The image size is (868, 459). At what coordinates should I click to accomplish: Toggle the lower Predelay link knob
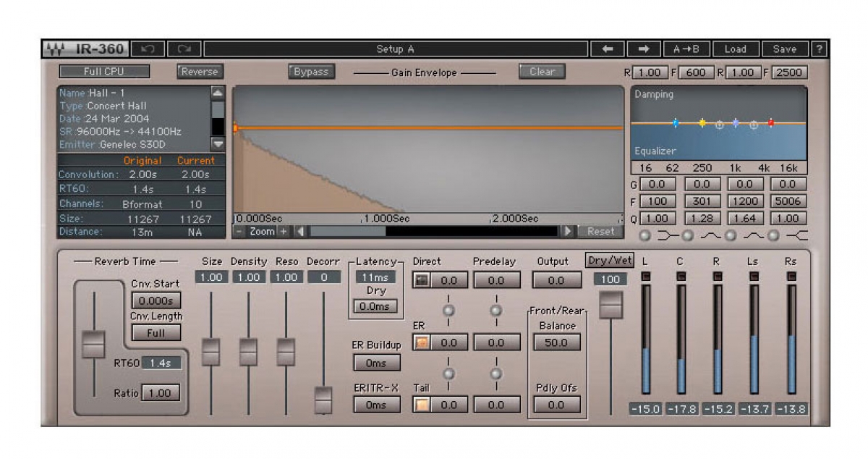[496, 374]
